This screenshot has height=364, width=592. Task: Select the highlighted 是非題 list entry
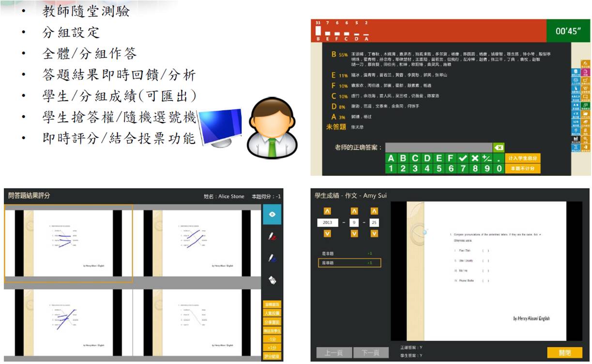(x=349, y=263)
